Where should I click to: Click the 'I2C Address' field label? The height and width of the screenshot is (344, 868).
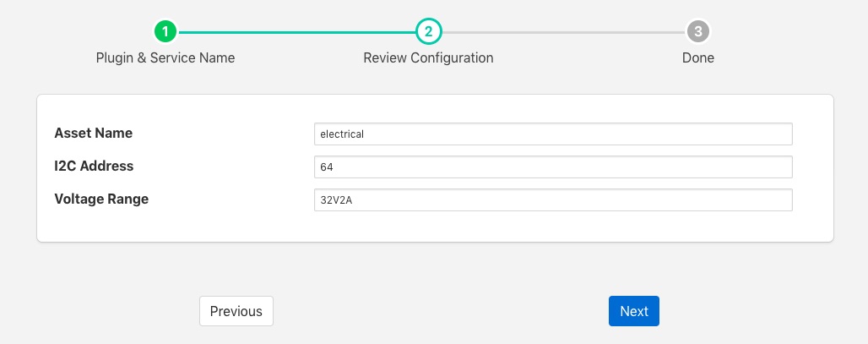point(94,166)
